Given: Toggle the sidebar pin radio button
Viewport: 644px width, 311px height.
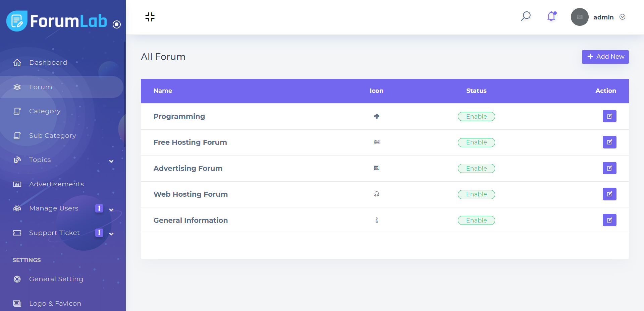Looking at the screenshot, I should pyautogui.click(x=117, y=24).
